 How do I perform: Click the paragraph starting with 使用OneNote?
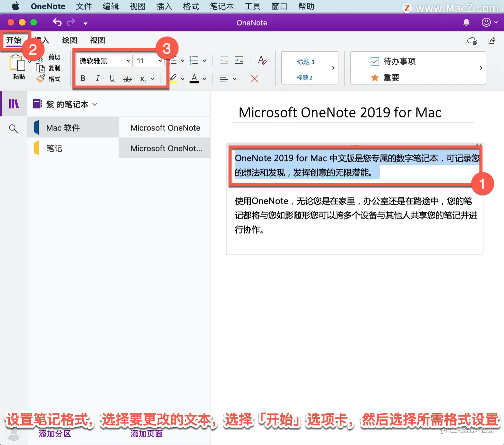[356, 215]
